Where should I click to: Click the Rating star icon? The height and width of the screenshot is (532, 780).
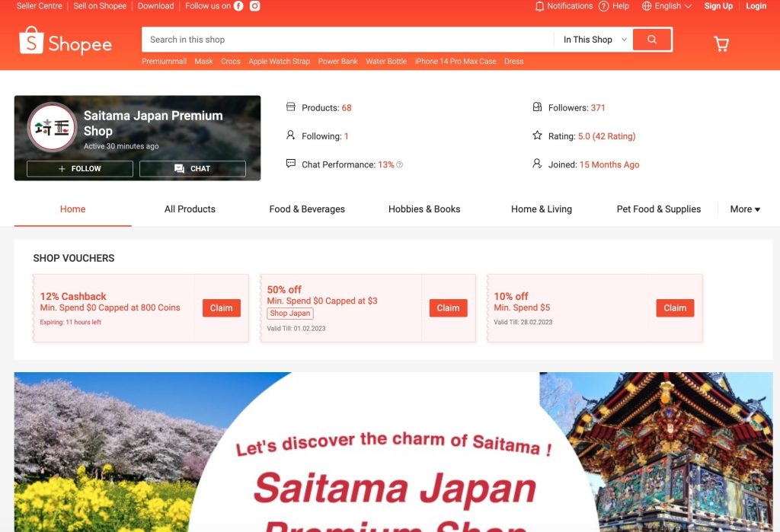click(537, 135)
